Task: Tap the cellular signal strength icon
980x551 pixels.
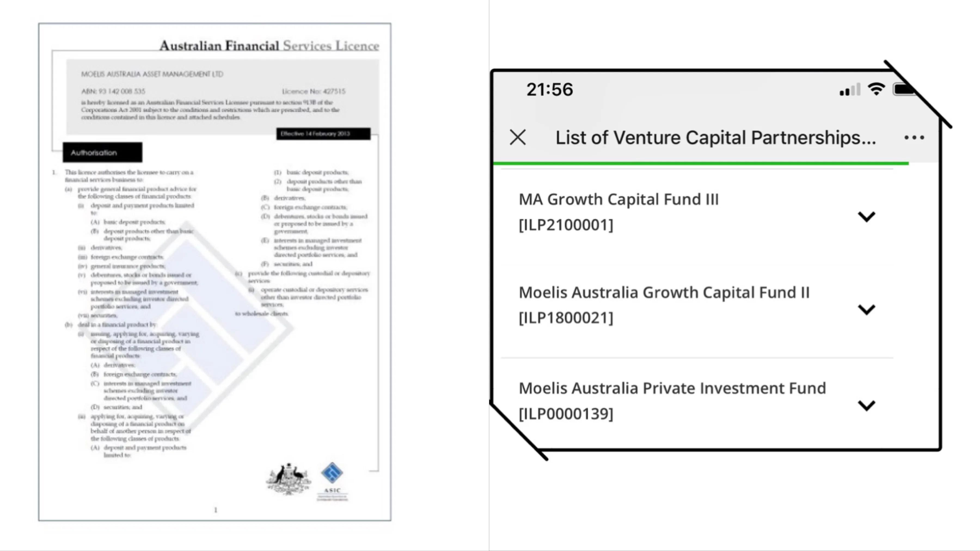Action: tap(850, 90)
